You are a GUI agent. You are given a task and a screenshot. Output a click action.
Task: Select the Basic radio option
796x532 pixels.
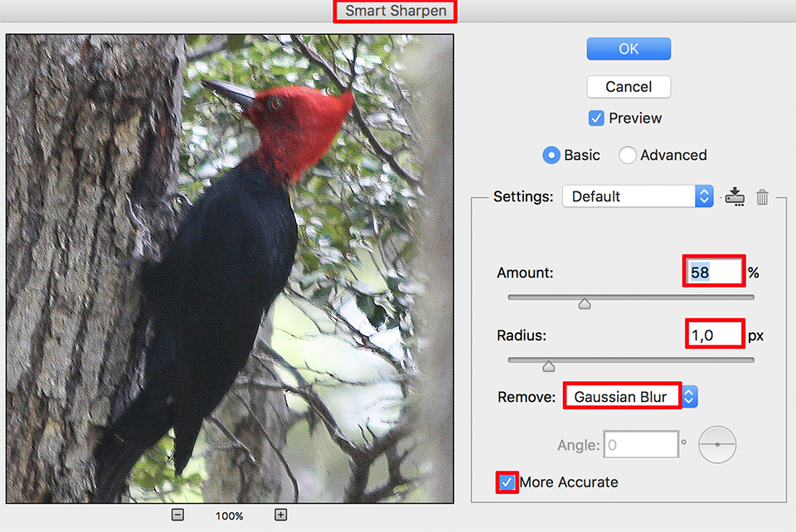pos(551,155)
